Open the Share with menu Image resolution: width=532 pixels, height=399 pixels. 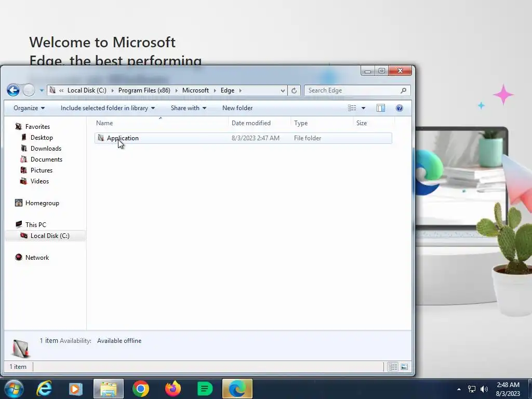pyautogui.click(x=188, y=108)
